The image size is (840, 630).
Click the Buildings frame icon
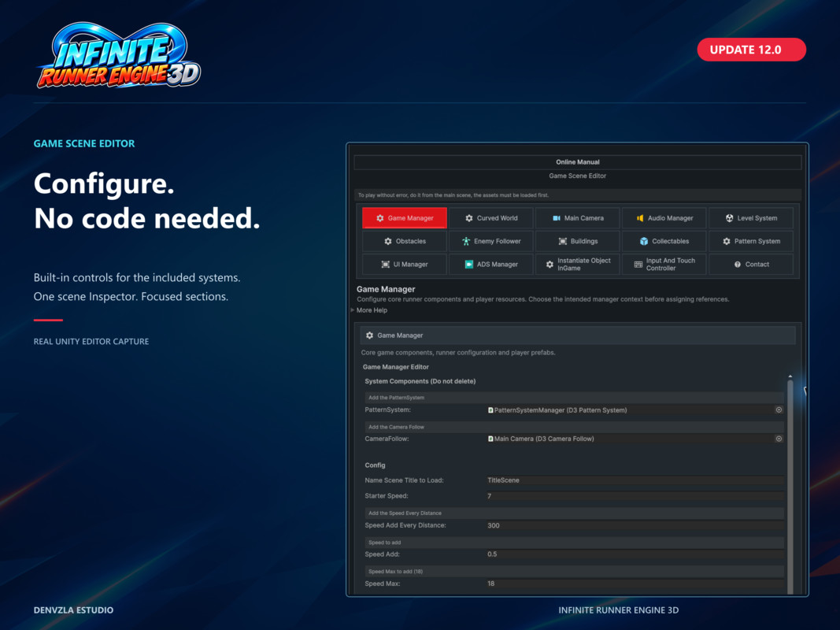[563, 241]
